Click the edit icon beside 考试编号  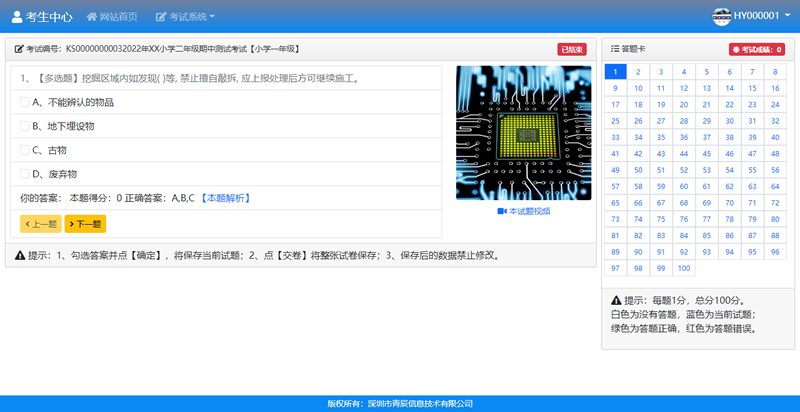coord(18,49)
